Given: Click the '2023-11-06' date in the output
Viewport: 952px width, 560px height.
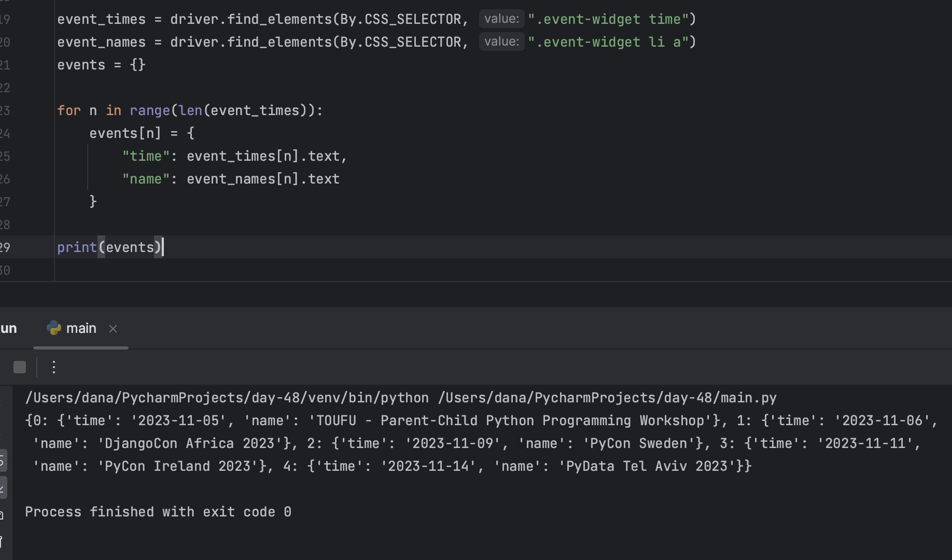Looking at the screenshot, I should (x=882, y=421).
